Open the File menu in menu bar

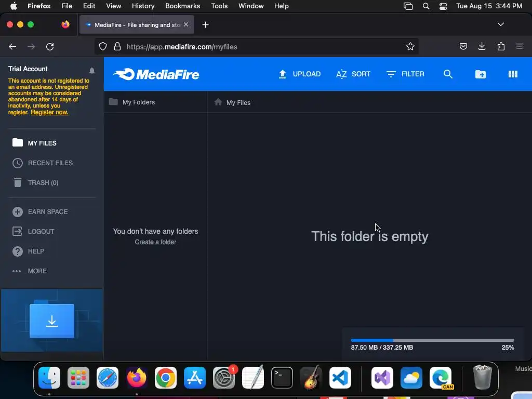pyautogui.click(x=66, y=6)
